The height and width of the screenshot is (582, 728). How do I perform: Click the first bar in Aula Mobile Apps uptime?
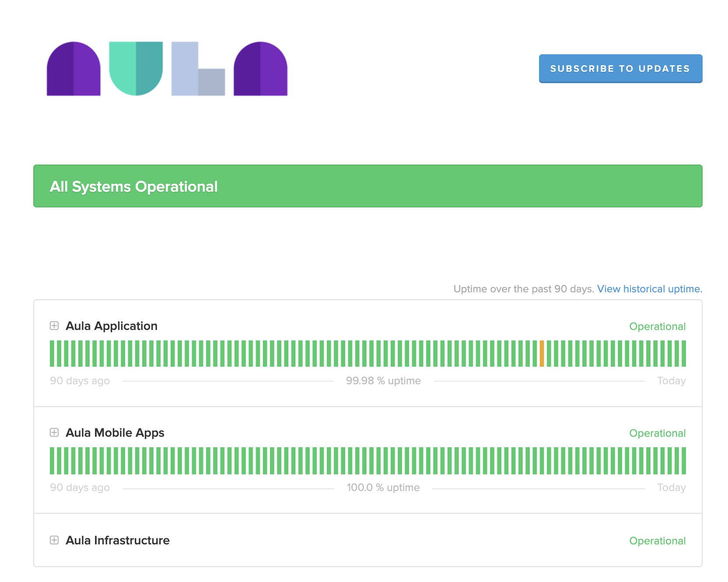click(x=52, y=461)
